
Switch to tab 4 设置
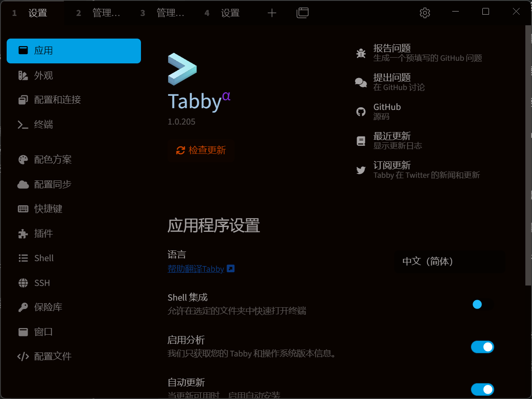[x=225, y=13]
